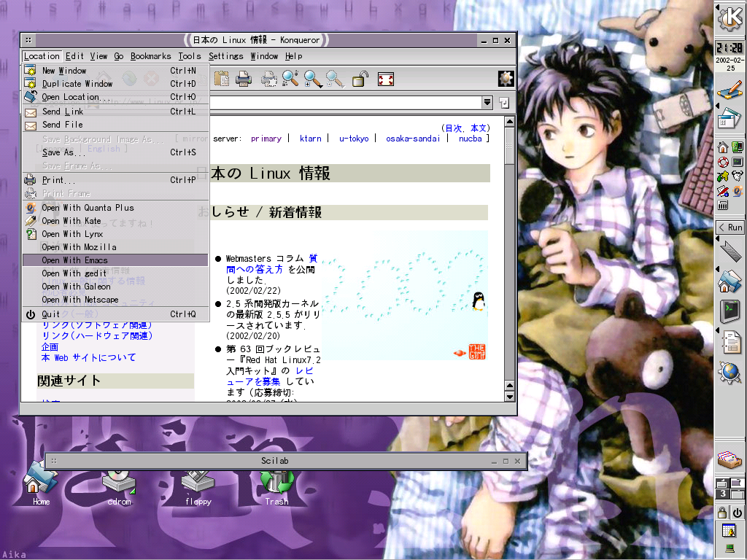Follow the ktarn mirror link

[x=310, y=139]
